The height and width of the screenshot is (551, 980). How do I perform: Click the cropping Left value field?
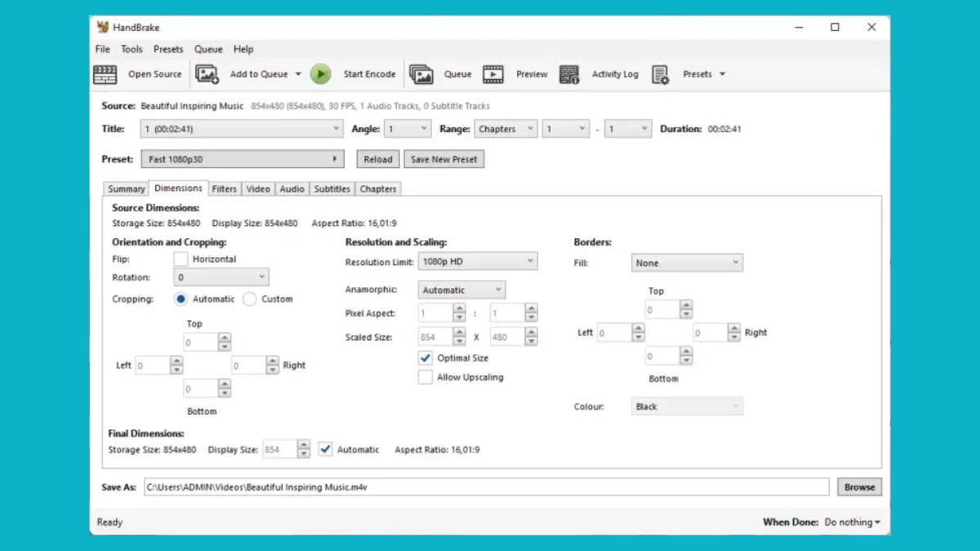click(153, 366)
